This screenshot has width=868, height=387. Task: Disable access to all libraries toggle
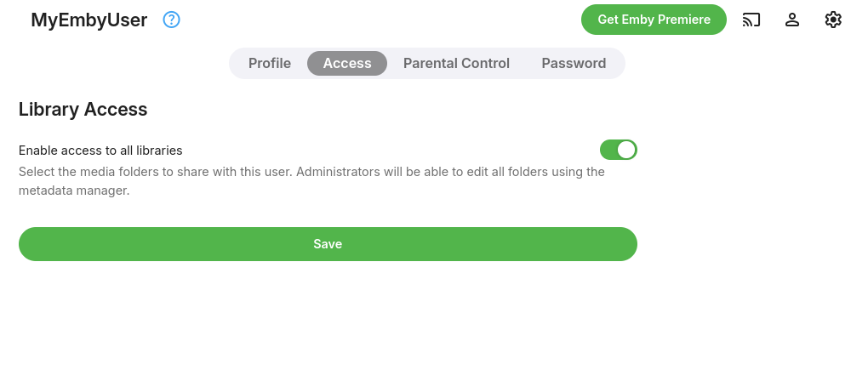619,151
